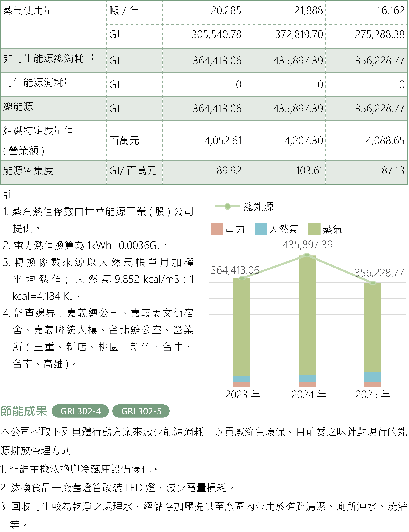Select the green steam bar for 2024

(308, 315)
